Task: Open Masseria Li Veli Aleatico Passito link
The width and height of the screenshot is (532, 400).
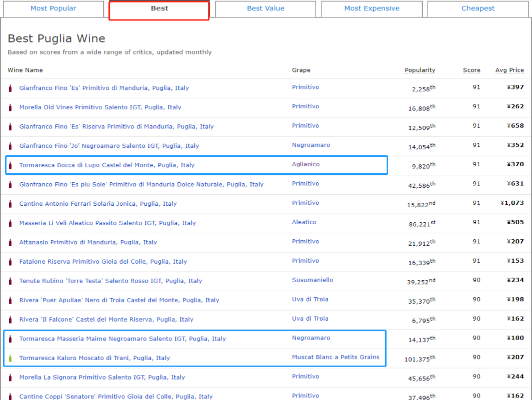Action: pyautogui.click(x=107, y=223)
